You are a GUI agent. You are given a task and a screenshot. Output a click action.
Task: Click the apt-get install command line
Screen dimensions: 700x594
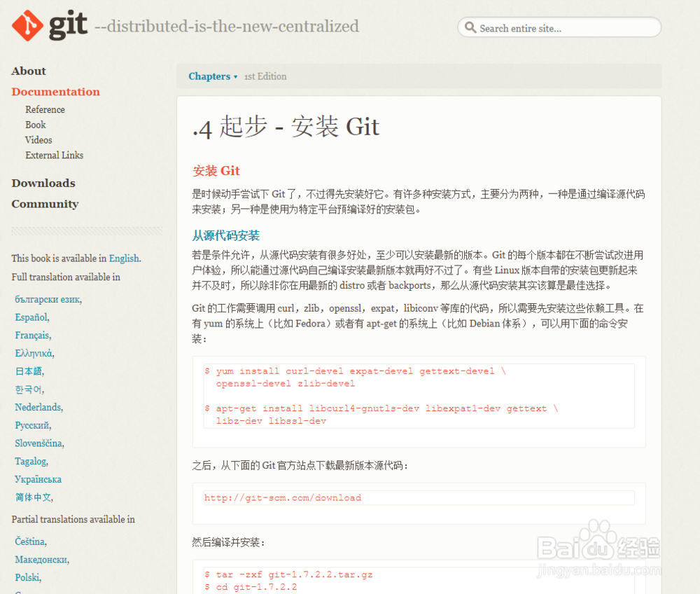click(381, 408)
